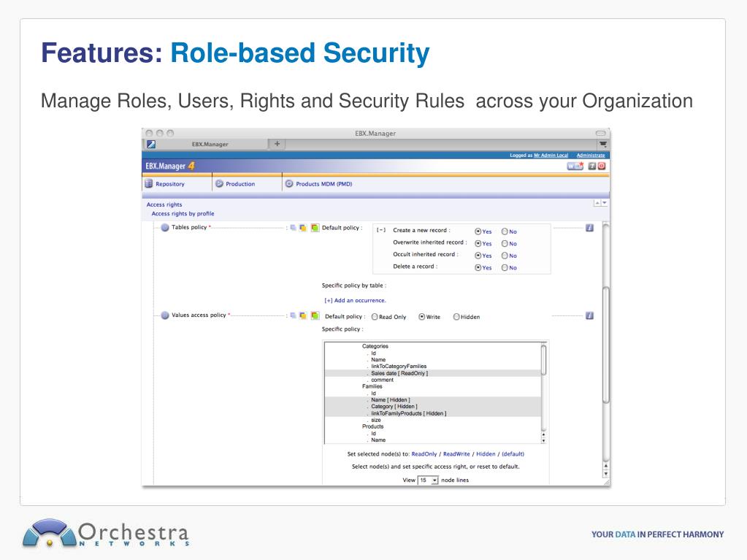Select No for Occult inherited record
Viewport: 747px width, 560px height.
click(505, 256)
